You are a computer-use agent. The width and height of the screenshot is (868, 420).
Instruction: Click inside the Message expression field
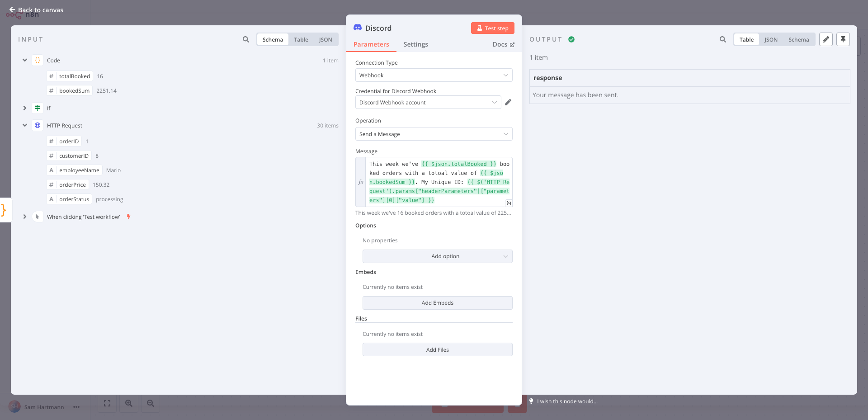pos(439,182)
